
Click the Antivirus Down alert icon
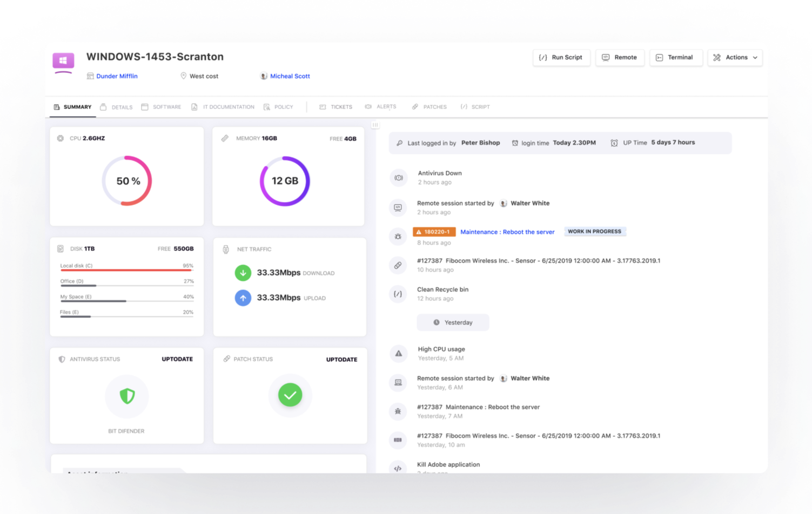click(398, 178)
